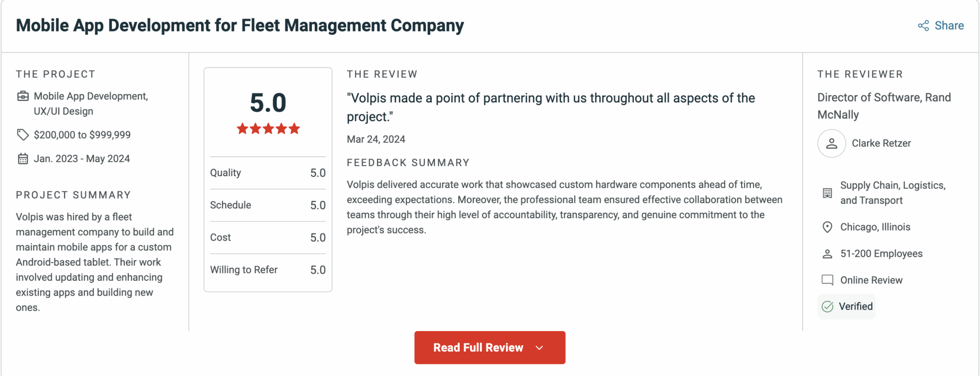Screen dimensions: 980x376
Task: Click reviewer name Clarke Retzer
Action: pyautogui.click(x=881, y=144)
